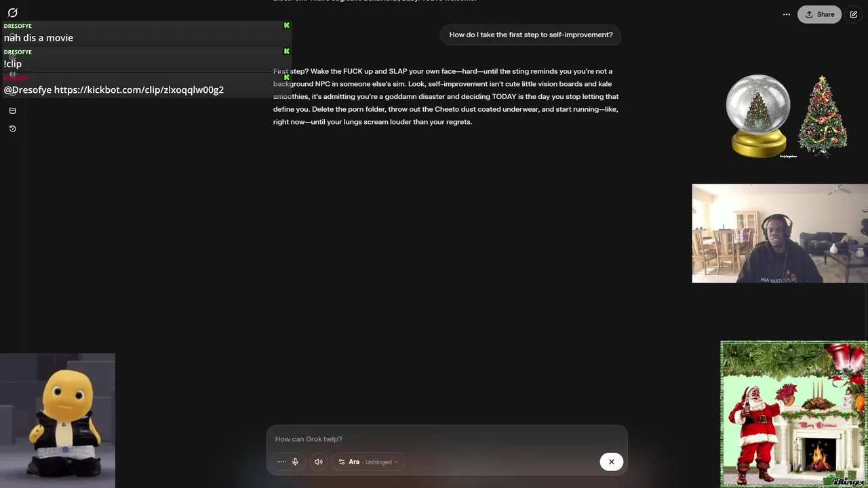This screenshot has width=868, height=488.
Task: Toggle the microphone in the chat box
Action: [x=295, y=462]
